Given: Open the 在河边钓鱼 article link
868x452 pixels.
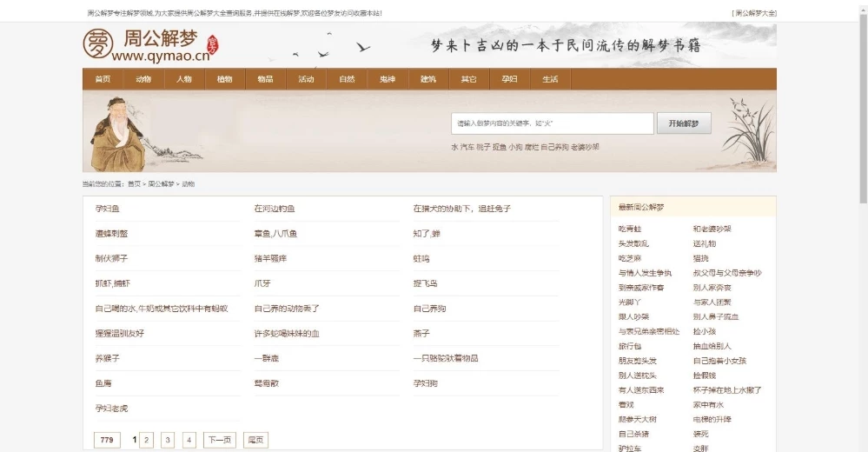Looking at the screenshot, I should pyautogui.click(x=275, y=209).
